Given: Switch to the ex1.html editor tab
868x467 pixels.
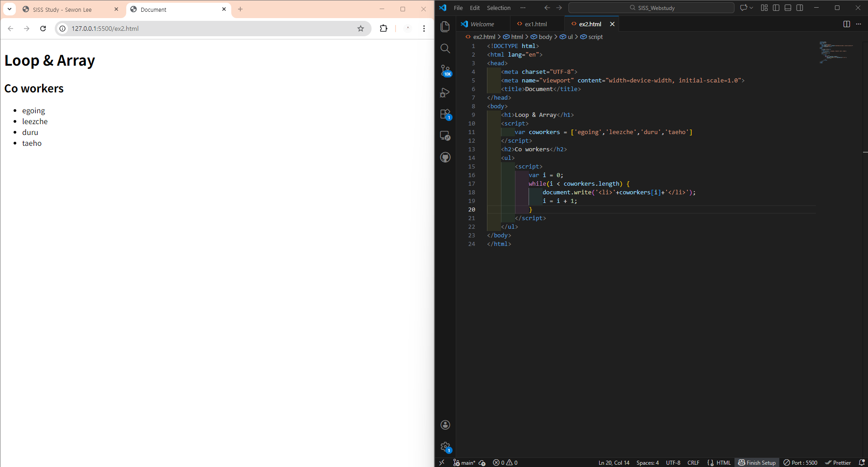Looking at the screenshot, I should pyautogui.click(x=536, y=24).
